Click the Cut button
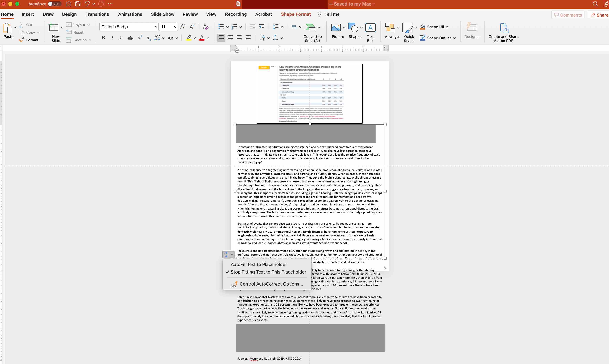This screenshot has height=364, width=609. [26, 25]
